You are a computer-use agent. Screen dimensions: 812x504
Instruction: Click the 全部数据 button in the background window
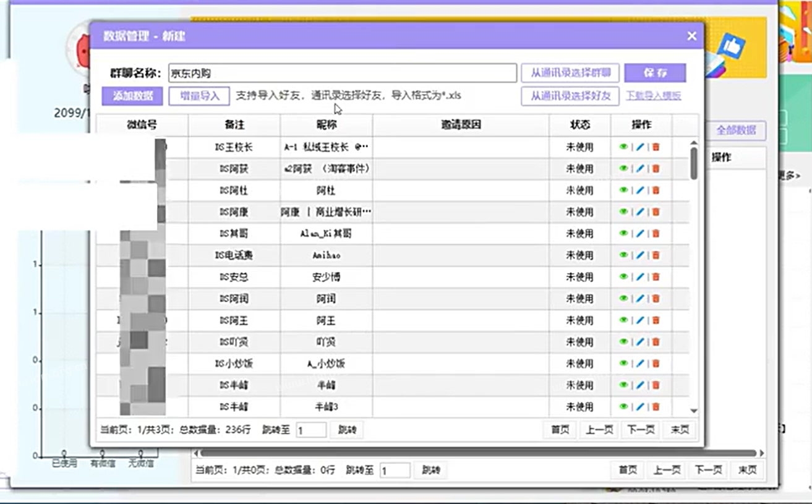(x=736, y=130)
